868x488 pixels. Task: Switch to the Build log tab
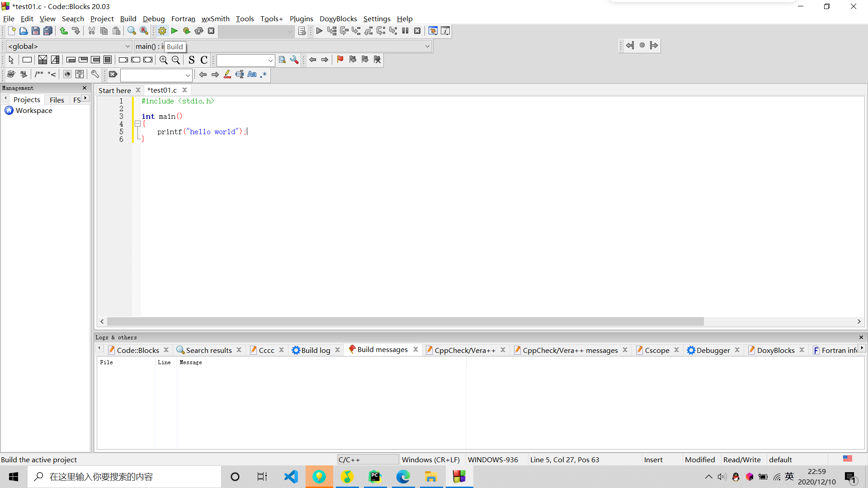316,350
